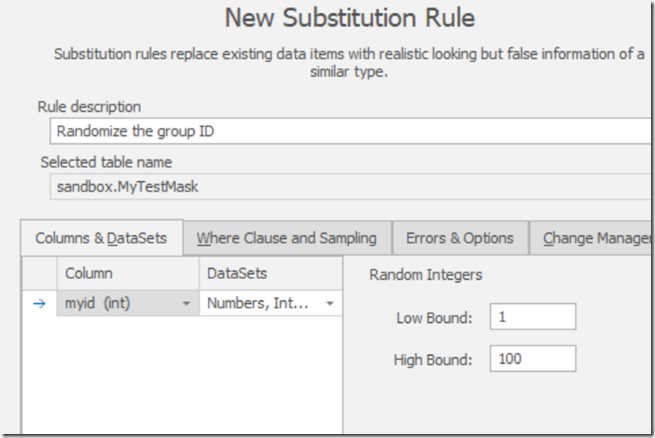655x438 pixels.
Task: Click the Rule description label
Action: tap(89, 106)
